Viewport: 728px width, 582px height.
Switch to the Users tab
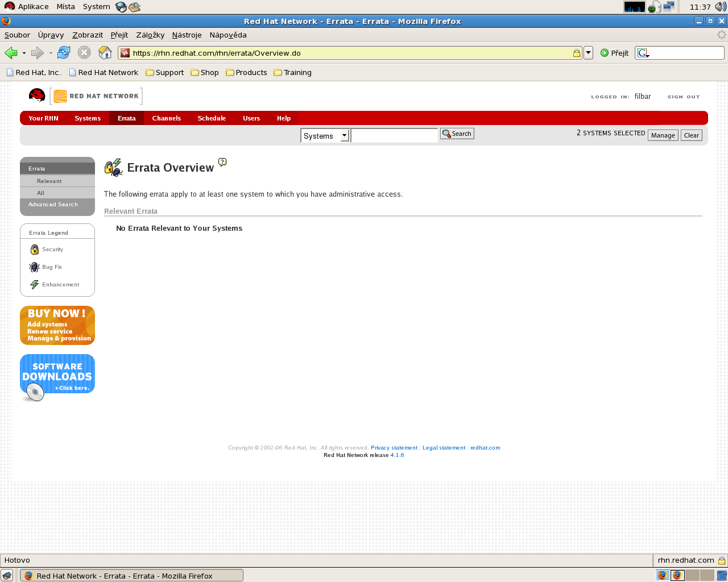(x=251, y=118)
